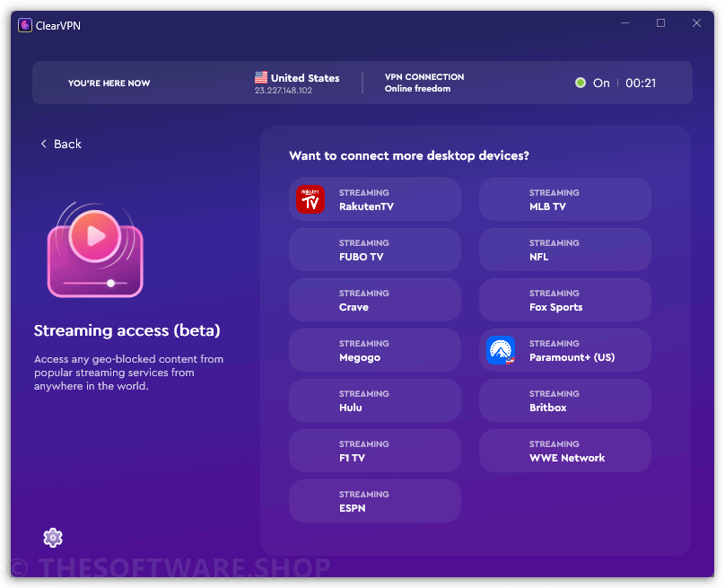Click the United States flag icon
The height and width of the screenshot is (588, 725).
(x=261, y=77)
